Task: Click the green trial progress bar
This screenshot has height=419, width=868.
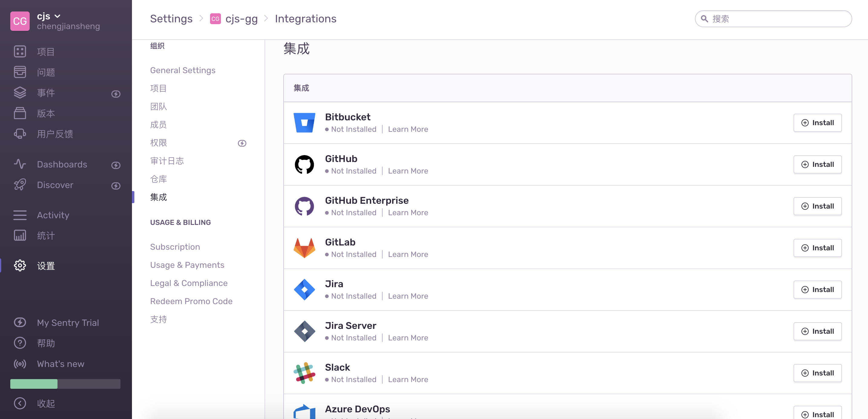Action: point(34,384)
